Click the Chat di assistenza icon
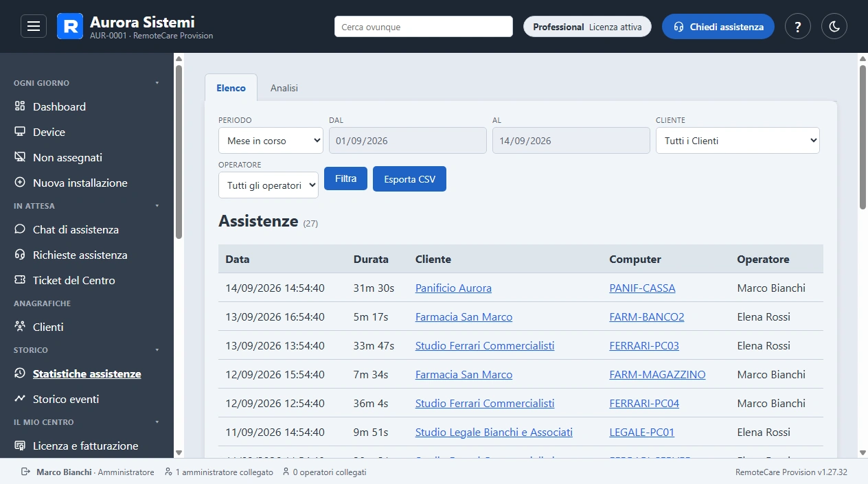This screenshot has height=484, width=868. click(x=20, y=229)
